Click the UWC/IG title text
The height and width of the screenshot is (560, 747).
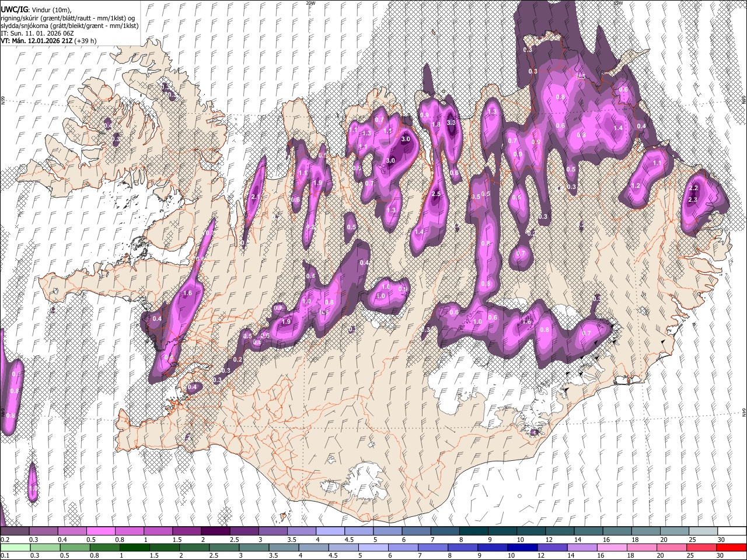tap(13, 10)
